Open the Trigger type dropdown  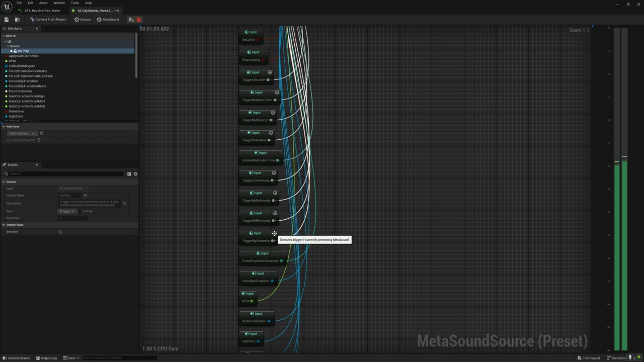coord(67,211)
